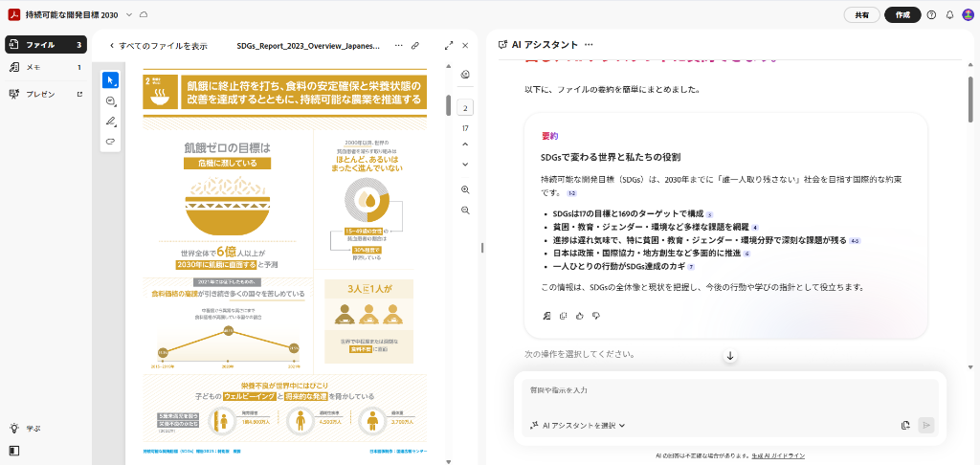Click the title SDGsで変わる世界と私たちの役割
This screenshot has width=980, height=465.
tap(611, 157)
